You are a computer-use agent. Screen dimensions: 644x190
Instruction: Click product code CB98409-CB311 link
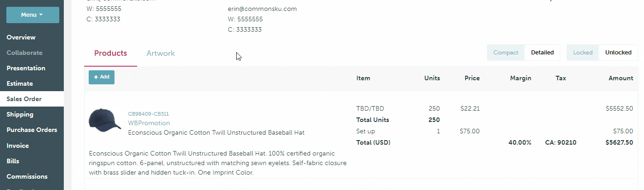(148, 114)
